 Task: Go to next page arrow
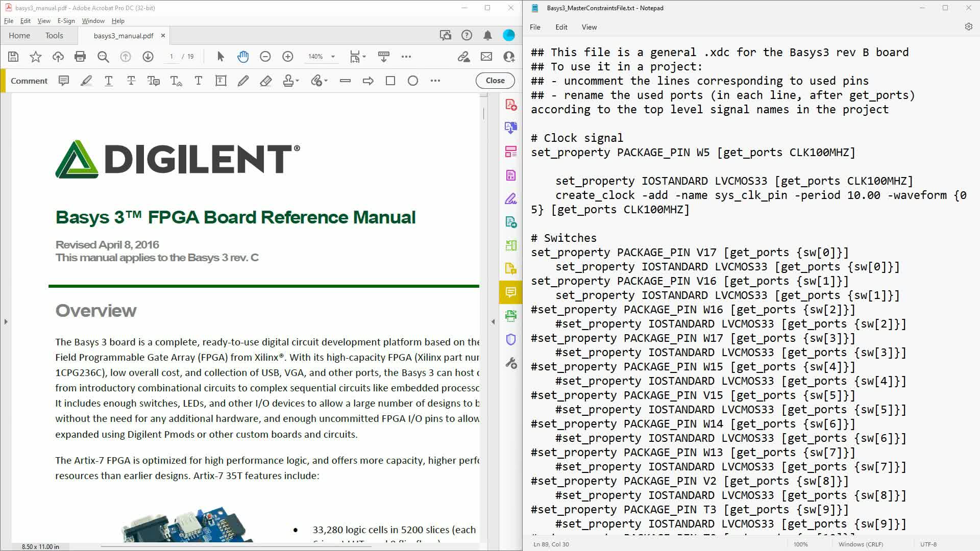click(x=148, y=57)
